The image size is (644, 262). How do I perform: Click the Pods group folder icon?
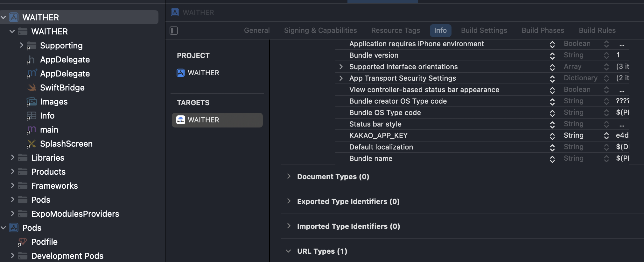pyautogui.click(x=23, y=200)
